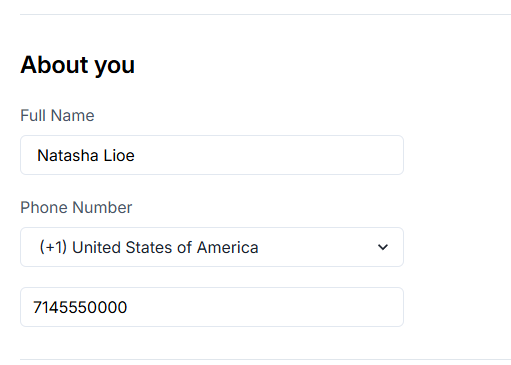
Task: Click the word you in the heading
Action: [115, 66]
